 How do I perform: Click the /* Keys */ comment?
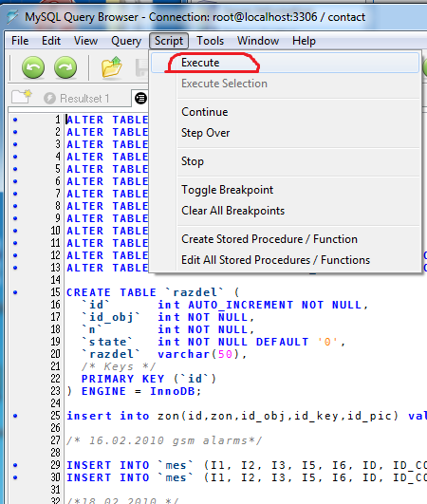[x=119, y=366]
